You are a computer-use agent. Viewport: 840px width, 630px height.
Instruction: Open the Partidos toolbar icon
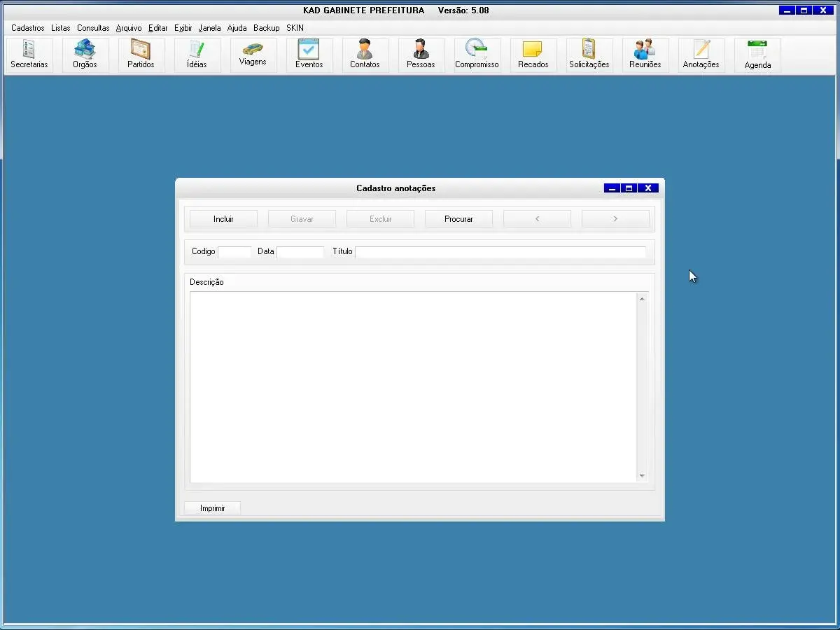tap(141, 55)
